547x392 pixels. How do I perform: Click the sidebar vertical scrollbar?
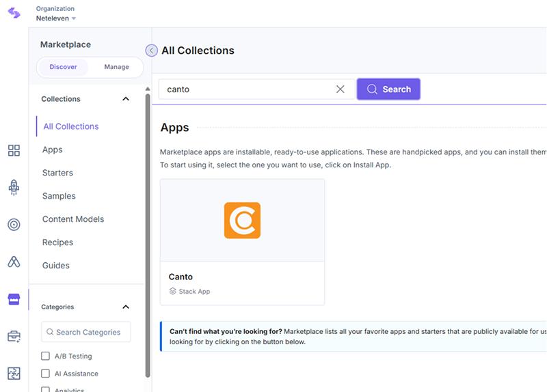(x=148, y=232)
